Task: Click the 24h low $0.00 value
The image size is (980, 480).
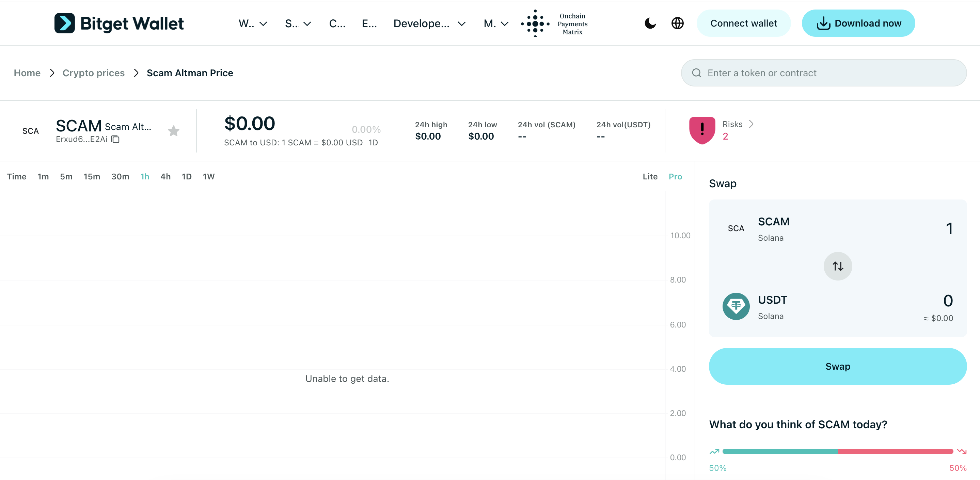Action: click(481, 137)
